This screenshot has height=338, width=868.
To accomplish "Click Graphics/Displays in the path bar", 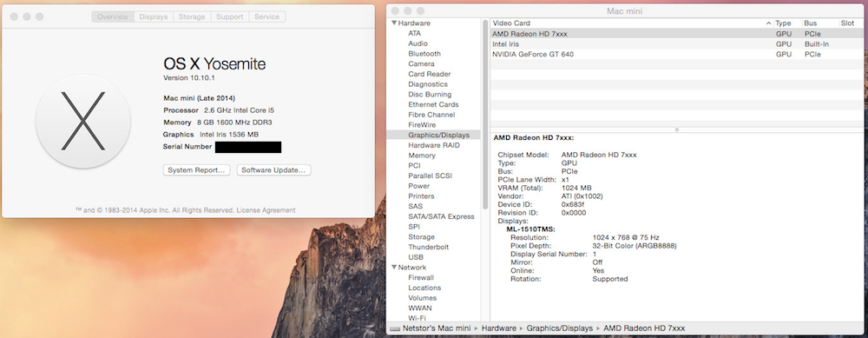I will coord(560,328).
